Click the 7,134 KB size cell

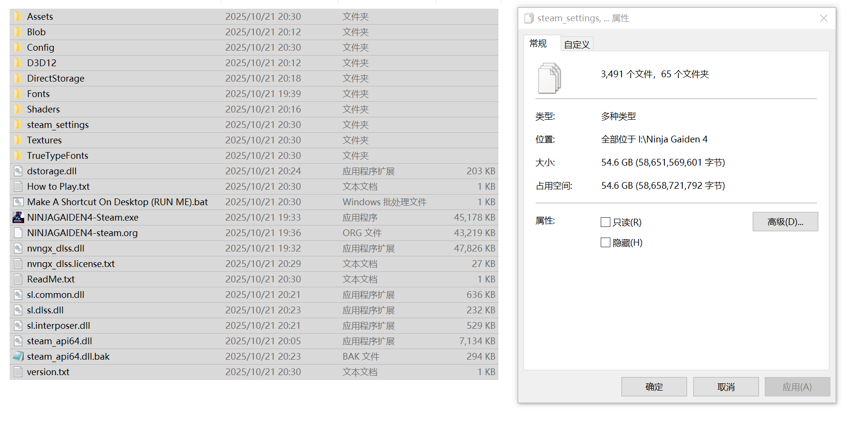tap(477, 341)
